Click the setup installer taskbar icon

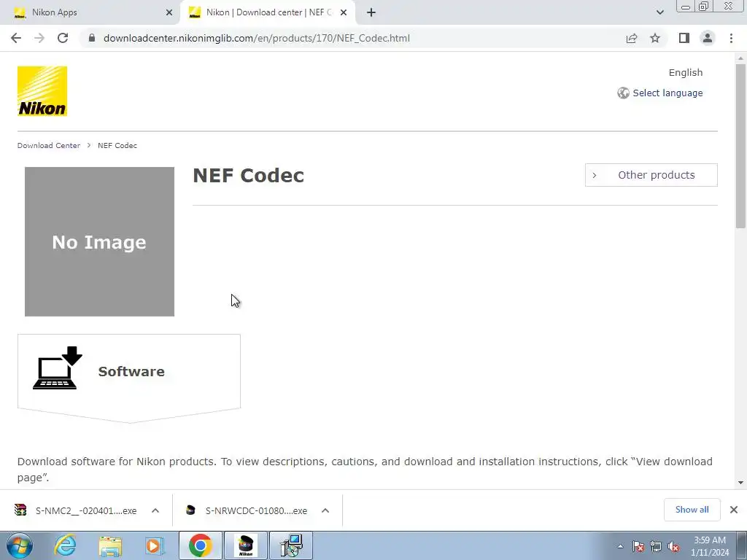tap(291, 545)
